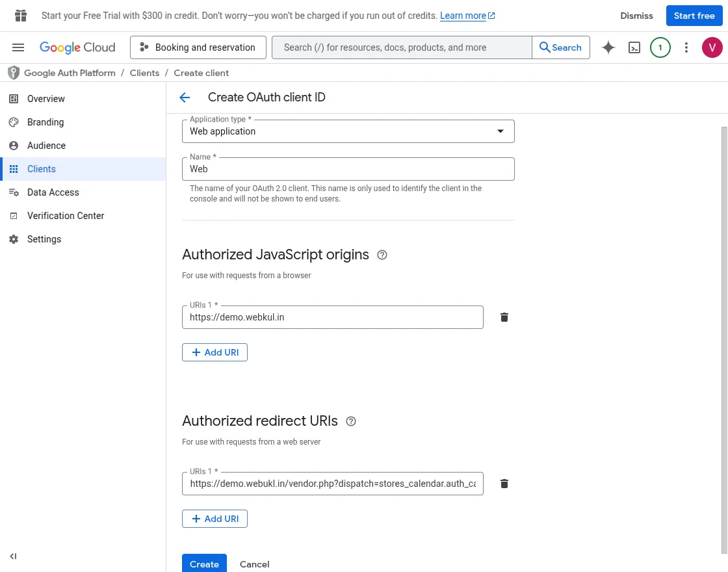Delete the JavaScript origins URI with trash icon
Viewport: 728px width, 572px height.
pyautogui.click(x=504, y=317)
